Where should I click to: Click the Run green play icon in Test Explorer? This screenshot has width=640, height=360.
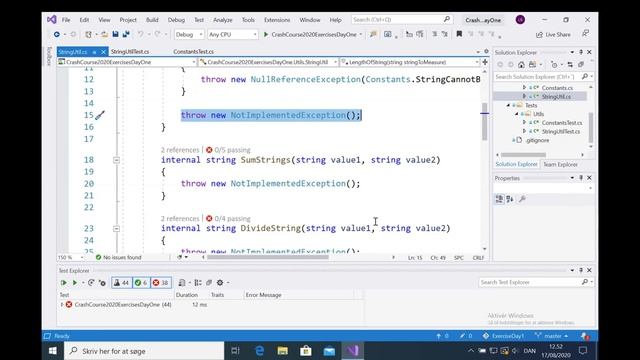click(x=75, y=282)
